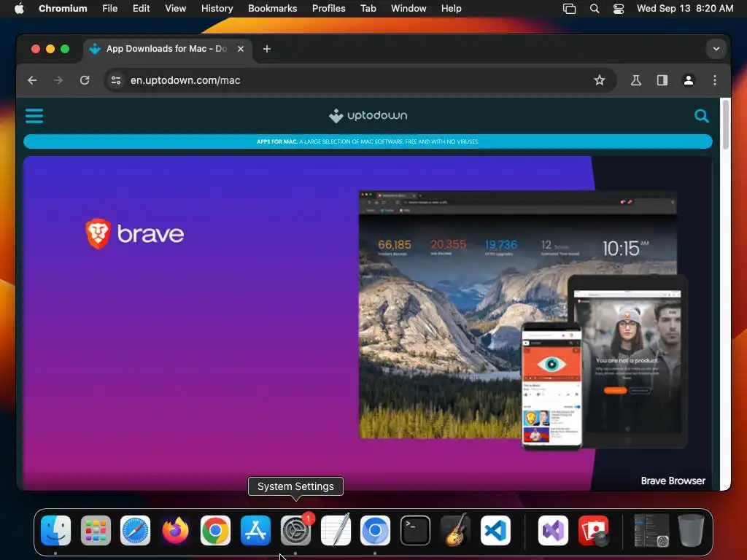747x560 pixels.
Task: Open Control Center from menu bar
Action: [x=619, y=9]
